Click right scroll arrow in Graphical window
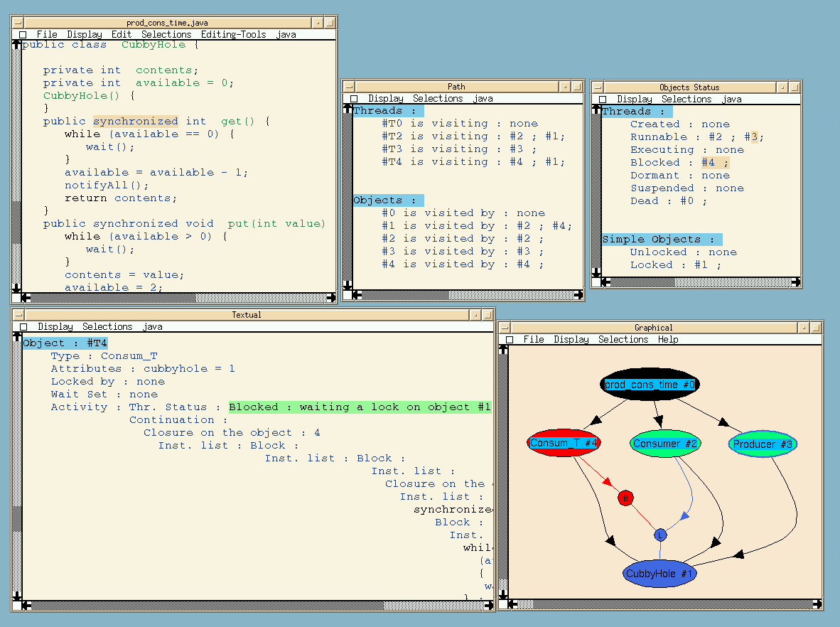The image size is (840, 627). coord(817,604)
